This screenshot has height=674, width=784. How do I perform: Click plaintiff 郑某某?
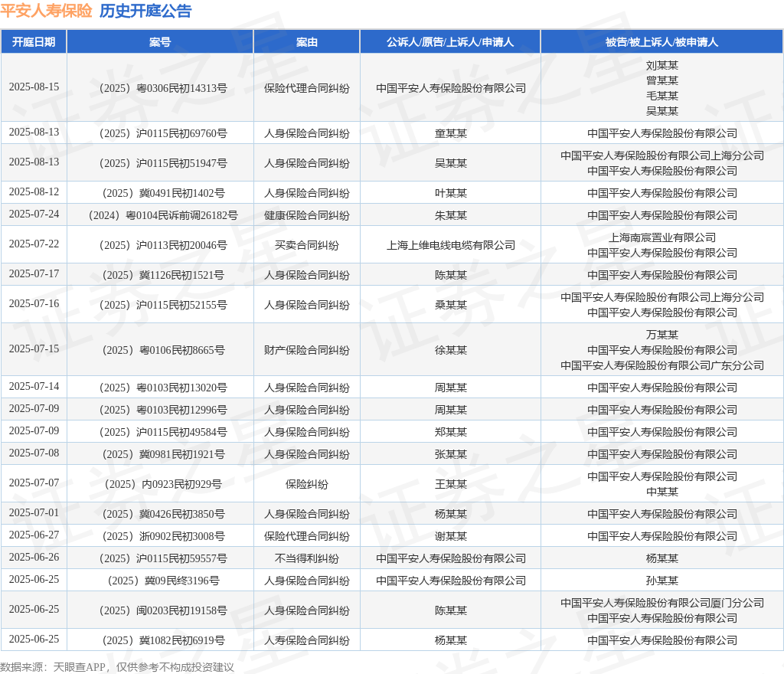[450, 432]
